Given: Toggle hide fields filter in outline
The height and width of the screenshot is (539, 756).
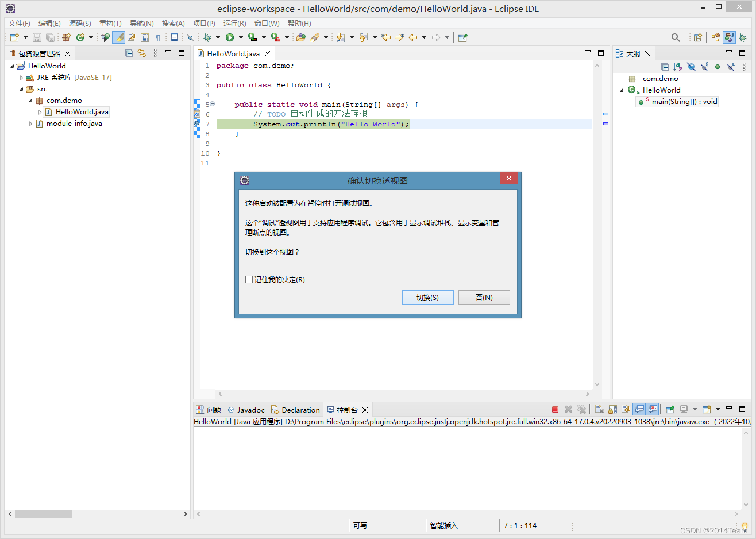Looking at the screenshot, I should [691, 67].
